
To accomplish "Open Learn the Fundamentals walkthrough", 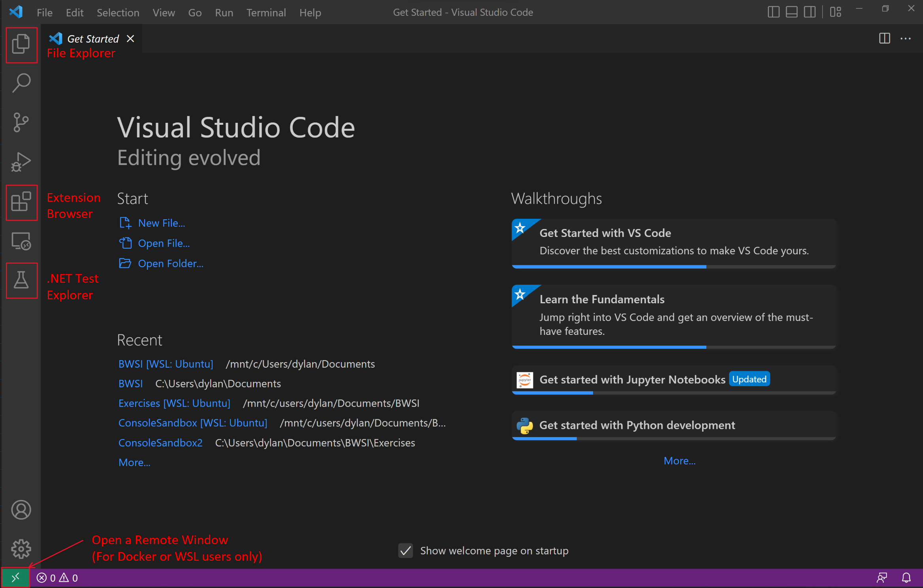I will (674, 316).
